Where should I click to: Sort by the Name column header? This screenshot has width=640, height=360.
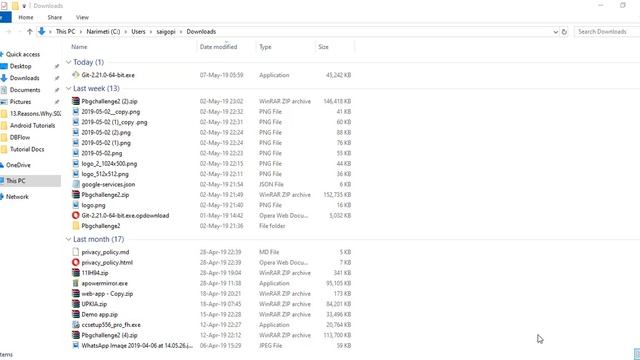(79, 47)
